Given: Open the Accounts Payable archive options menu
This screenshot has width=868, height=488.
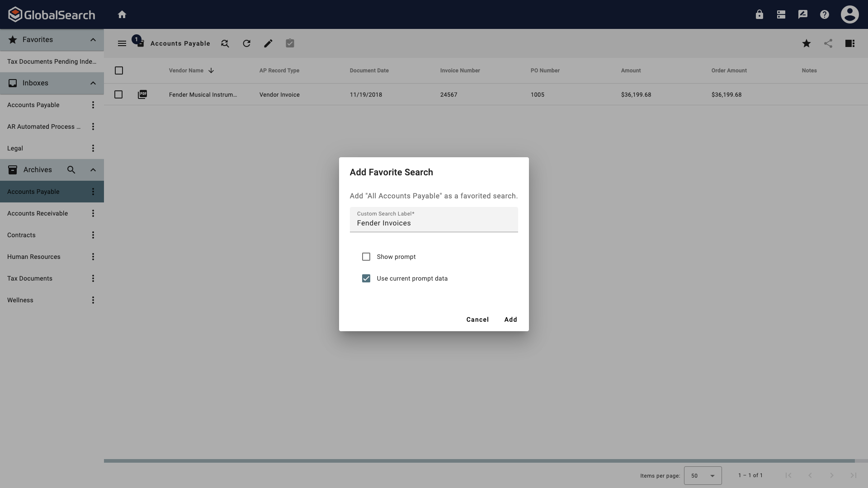Looking at the screenshot, I should [x=93, y=192].
